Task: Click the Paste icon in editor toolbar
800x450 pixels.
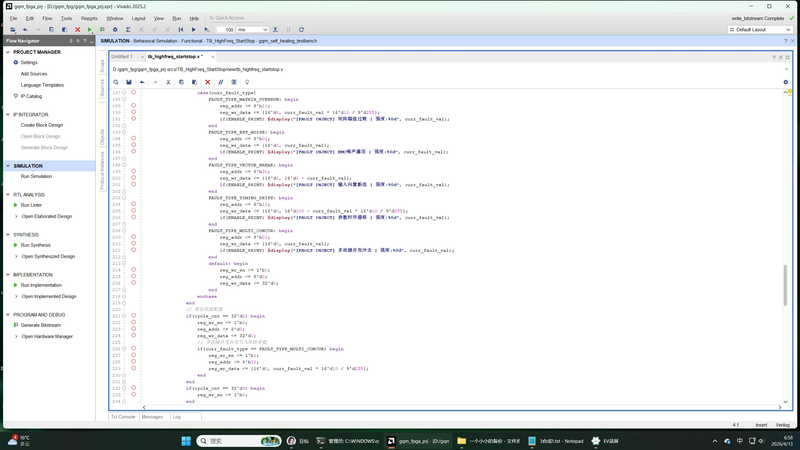Action: (194, 82)
